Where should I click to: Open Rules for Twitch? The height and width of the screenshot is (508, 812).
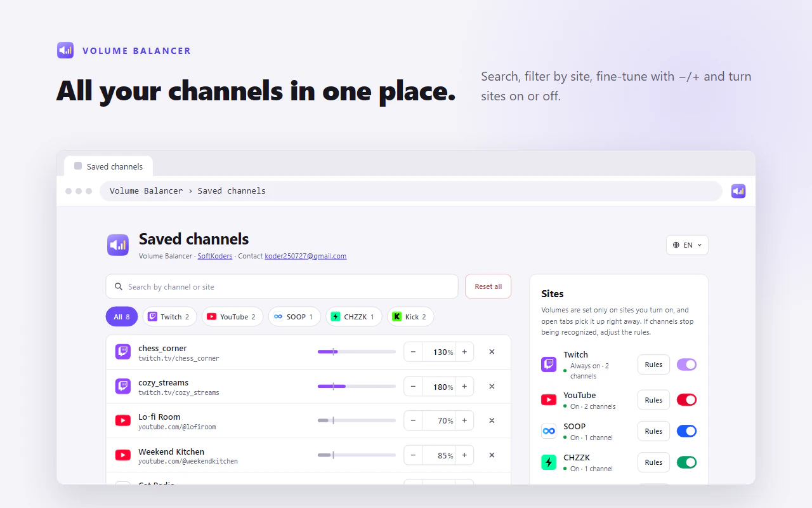pyautogui.click(x=653, y=364)
